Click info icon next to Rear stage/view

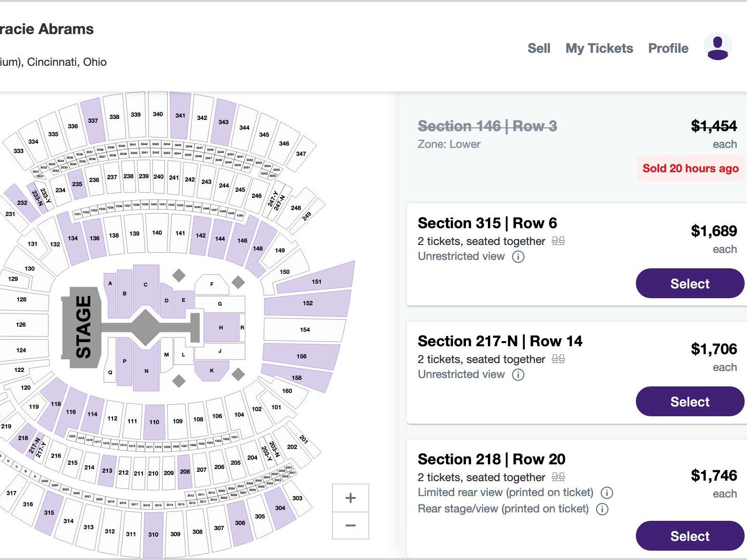coord(602,509)
